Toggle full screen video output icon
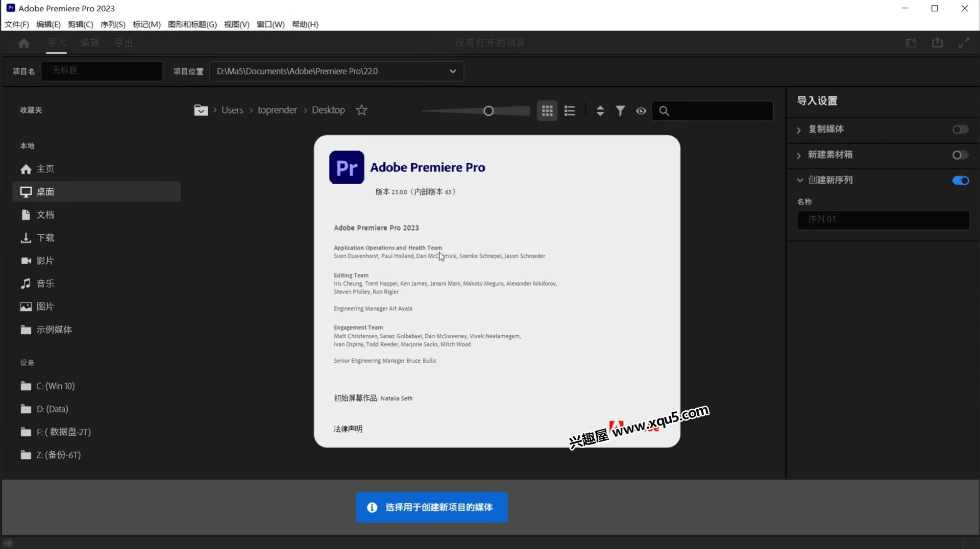Image resolution: width=980 pixels, height=549 pixels. (x=964, y=43)
